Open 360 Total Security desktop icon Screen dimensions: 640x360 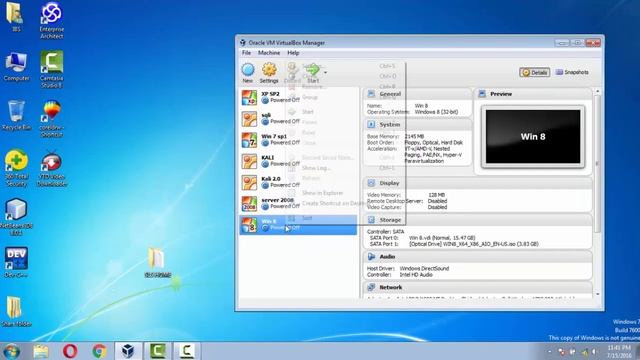(x=16, y=168)
